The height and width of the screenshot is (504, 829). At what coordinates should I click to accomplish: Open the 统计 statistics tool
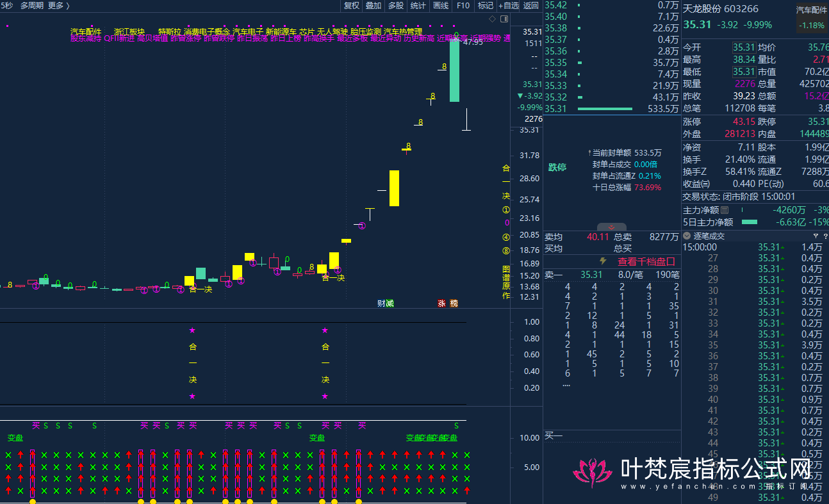coord(418,6)
